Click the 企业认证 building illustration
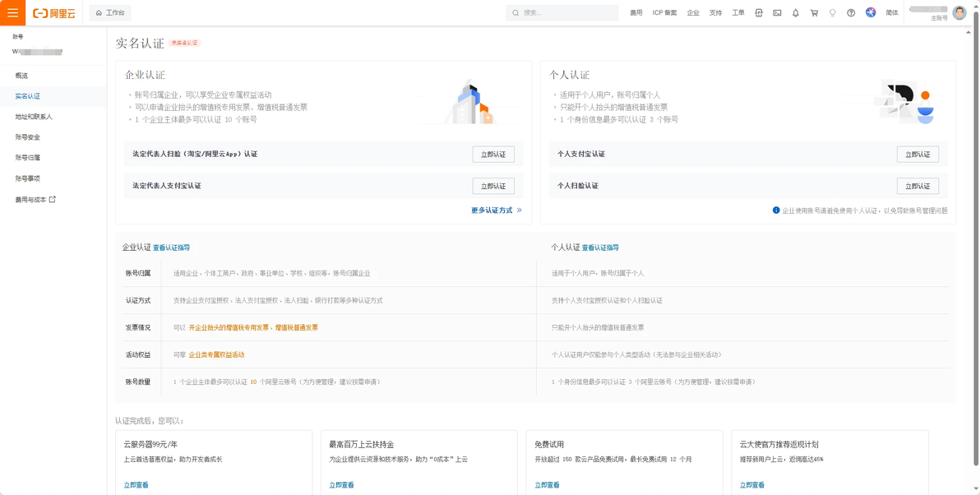The image size is (980, 495). [x=469, y=102]
